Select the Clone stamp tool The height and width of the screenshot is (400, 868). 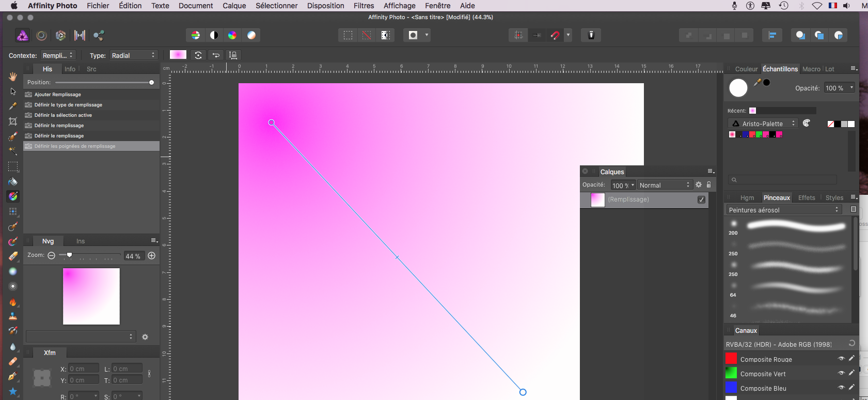click(x=13, y=316)
